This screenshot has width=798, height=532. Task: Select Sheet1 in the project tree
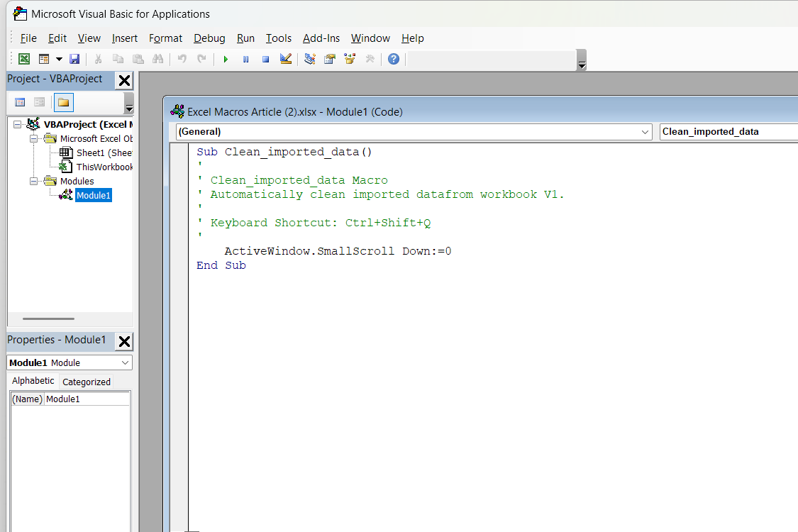(x=104, y=153)
